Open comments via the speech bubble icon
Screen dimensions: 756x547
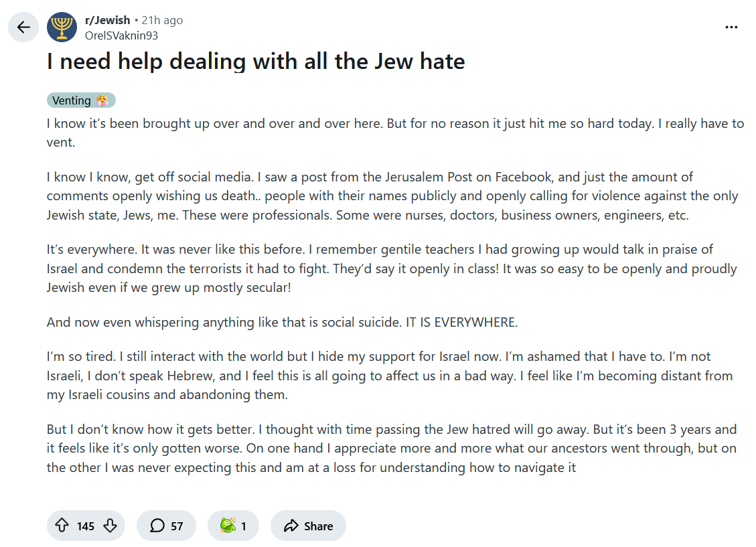point(157,526)
